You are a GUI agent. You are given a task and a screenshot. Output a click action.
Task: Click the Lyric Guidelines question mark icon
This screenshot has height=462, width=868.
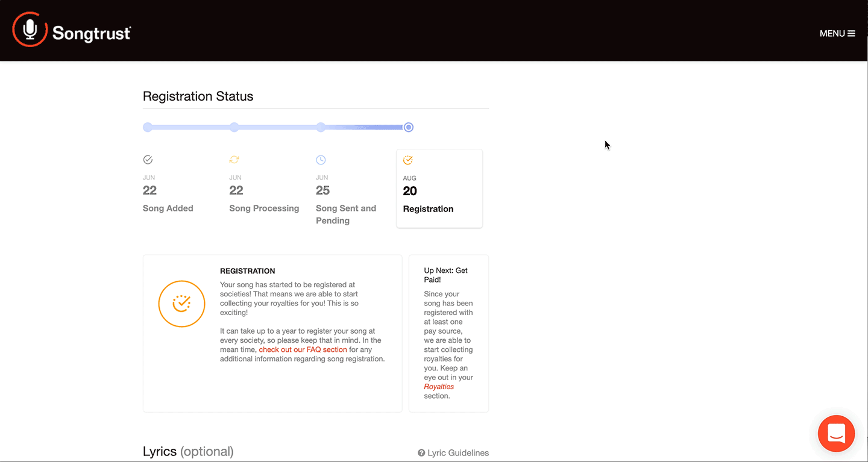[x=421, y=453]
